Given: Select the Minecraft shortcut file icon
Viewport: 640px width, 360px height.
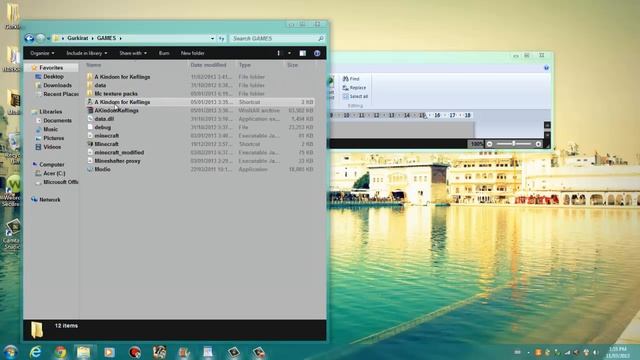Looking at the screenshot, I should (x=90, y=144).
